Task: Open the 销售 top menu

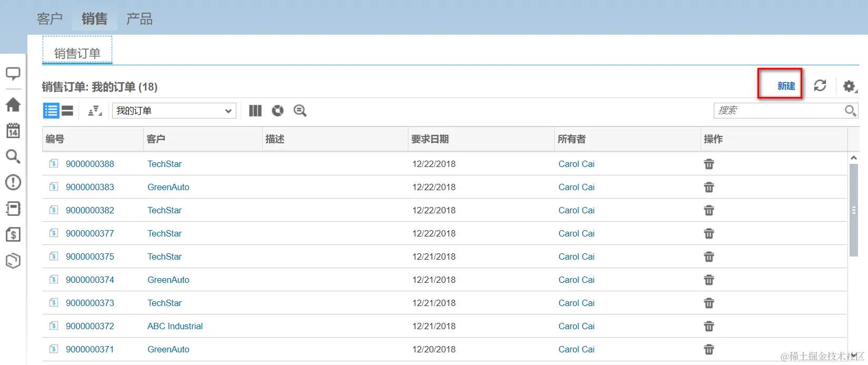Action: tap(95, 19)
